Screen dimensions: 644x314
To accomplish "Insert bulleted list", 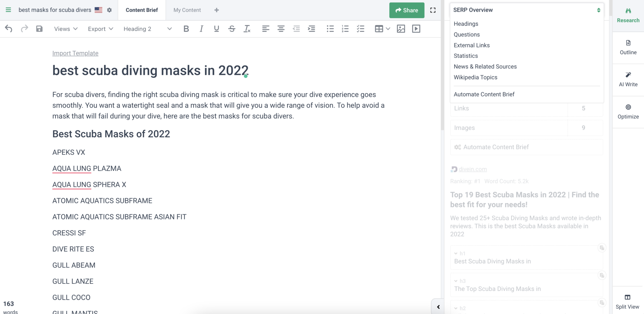I will tap(330, 29).
